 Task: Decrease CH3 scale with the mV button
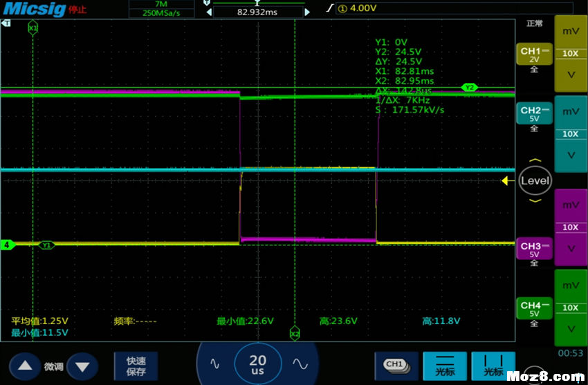click(571, 205)
